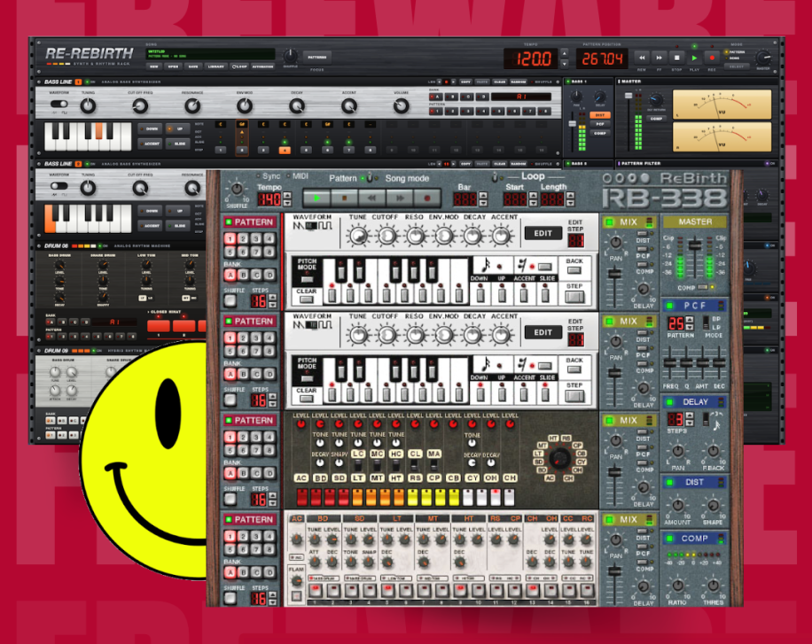Image resolution: width=812 pixels, height=644 pixels.
Task: Click the Patterns focus button in Re-Rebirth
Action: pos(317,57)
